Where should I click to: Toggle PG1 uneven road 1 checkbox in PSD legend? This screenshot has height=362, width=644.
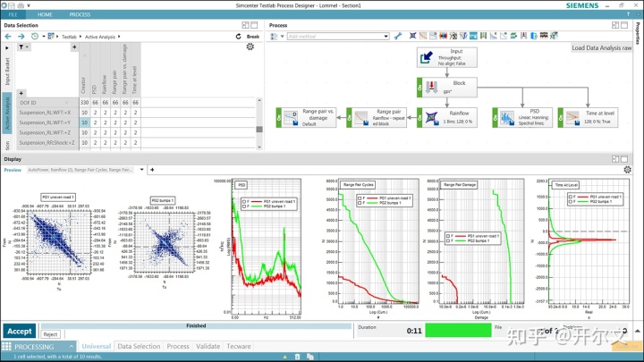click(x=244, y=201)
